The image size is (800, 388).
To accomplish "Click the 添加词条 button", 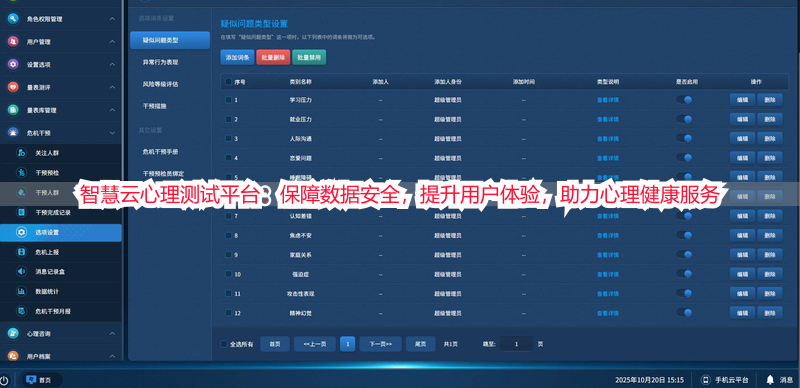I will click(x=237, y=57).
